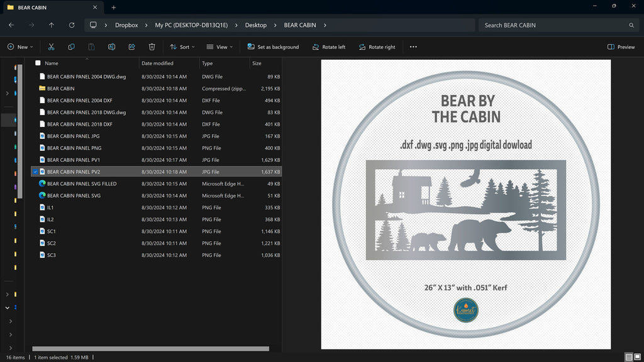Click Rotate left button
Viewport: 644px width, 362px height.
[x=329, y=47]
